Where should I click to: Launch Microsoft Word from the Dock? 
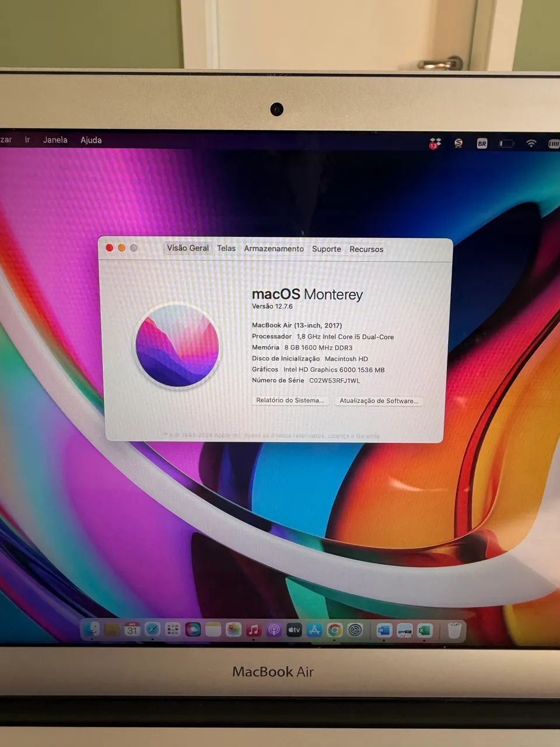click(383, 630)
